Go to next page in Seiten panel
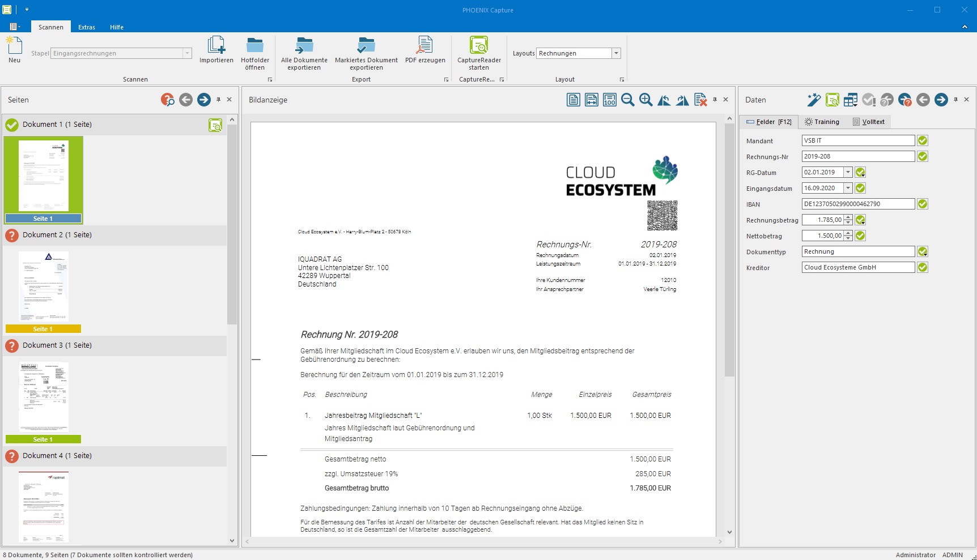 click(204, 100)
